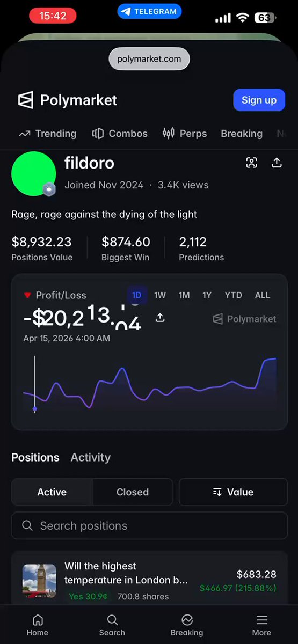Switch to the Activity tab
This screenshot has width=298, height=644.
coord(90,457)
